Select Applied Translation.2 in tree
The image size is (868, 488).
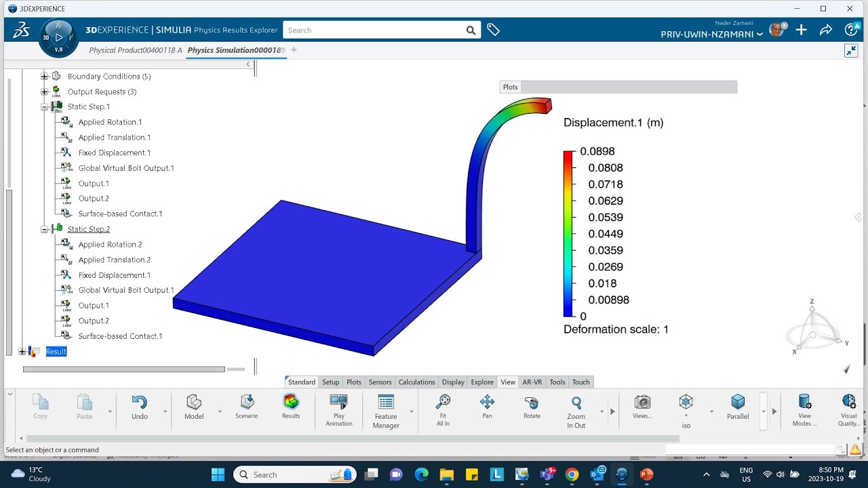(x=115, y=260)
